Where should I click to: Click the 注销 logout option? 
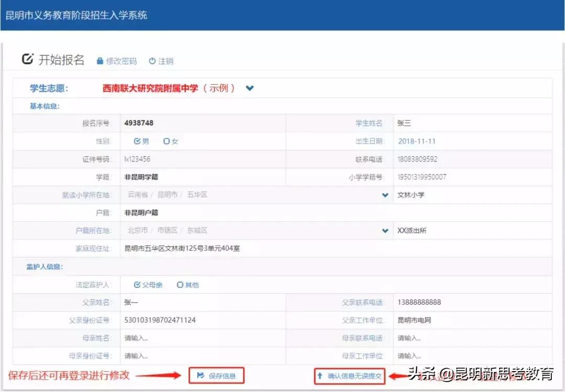(165, 61)
